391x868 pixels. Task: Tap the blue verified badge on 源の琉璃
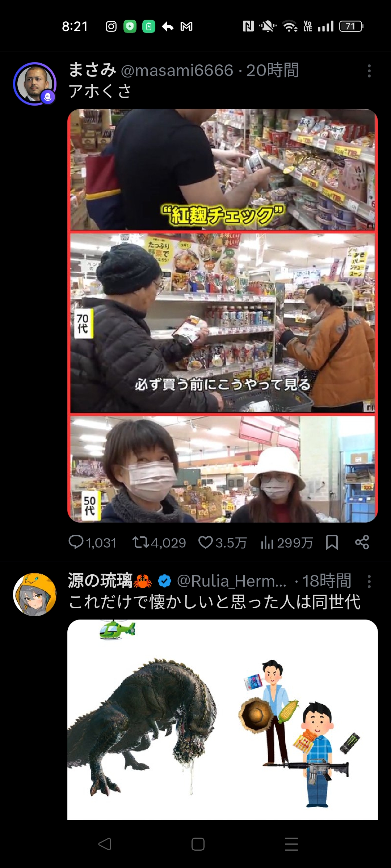pos(165,581)
